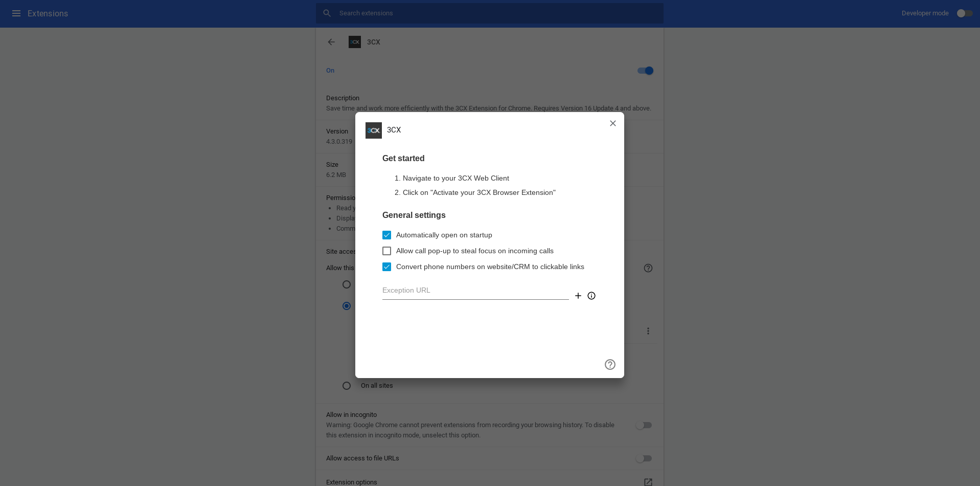Check Allow call pop-up to steal focus
The width and height of the screenshot is (980, 486).
coord(387,251)
